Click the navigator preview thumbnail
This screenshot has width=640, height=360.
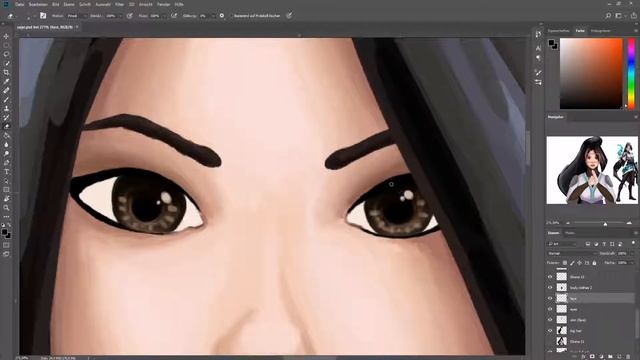[x=592, y=170]
